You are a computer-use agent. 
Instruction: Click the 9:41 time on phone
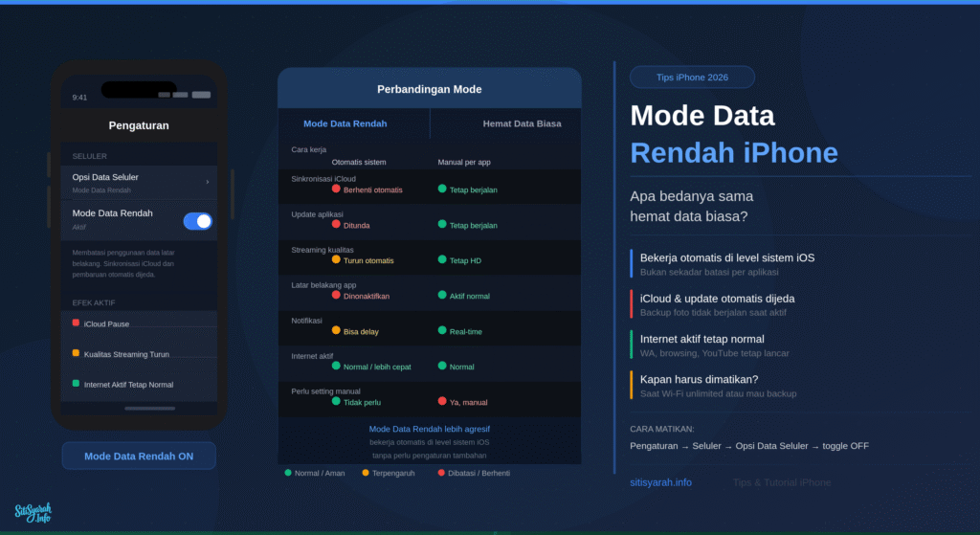(x=79, y=98)
